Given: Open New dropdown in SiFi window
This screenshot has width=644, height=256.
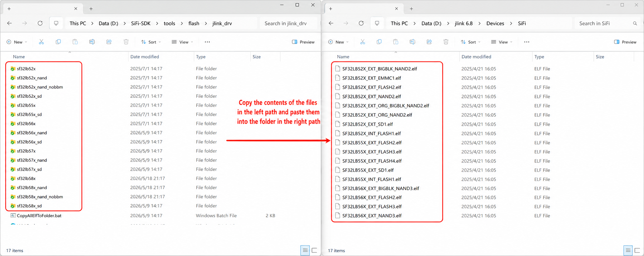Looking at the screenshot, I should pos(338,42).
